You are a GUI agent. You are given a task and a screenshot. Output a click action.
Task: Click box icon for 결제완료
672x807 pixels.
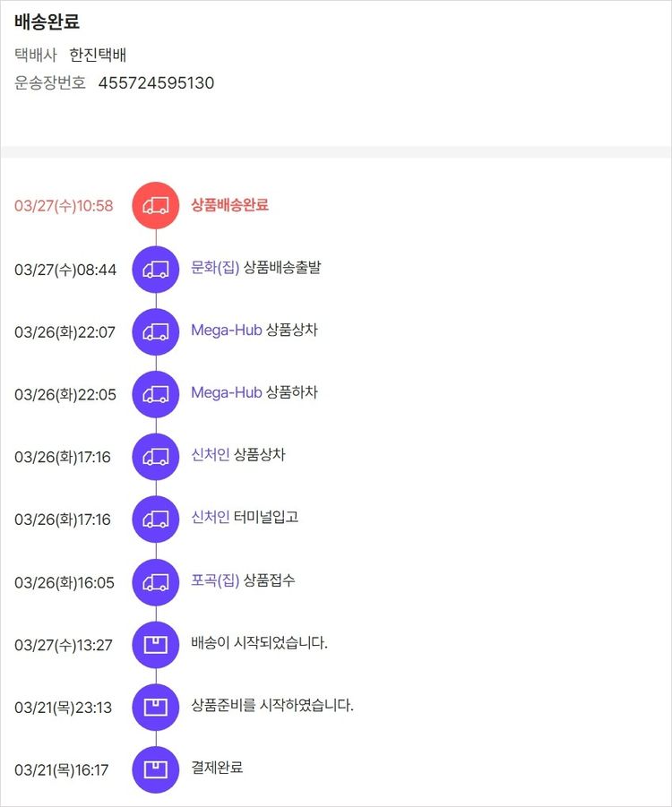156,769
